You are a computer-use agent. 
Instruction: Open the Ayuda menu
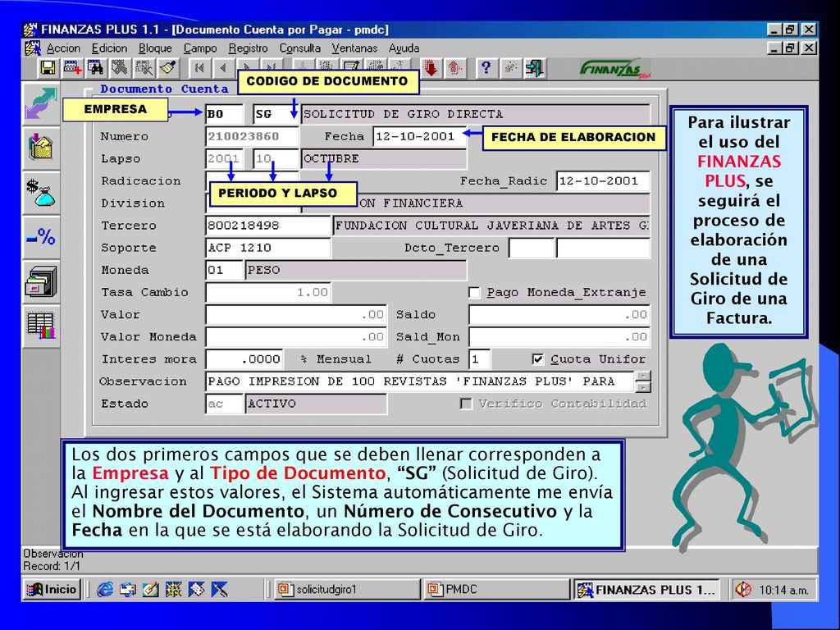[404, 48]
